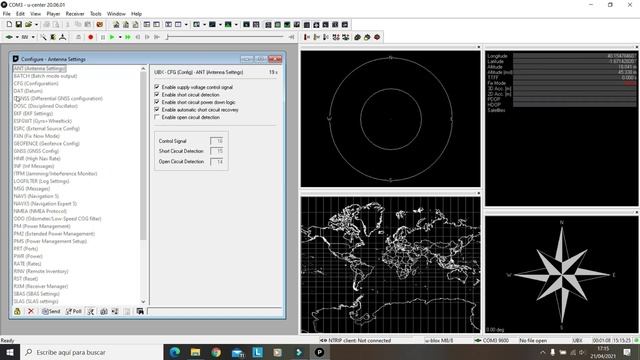The image size is (640, 360).
Task: Toggle Enable short circuit power down logic
Action: pyautogui.click(x=157, y=102)
